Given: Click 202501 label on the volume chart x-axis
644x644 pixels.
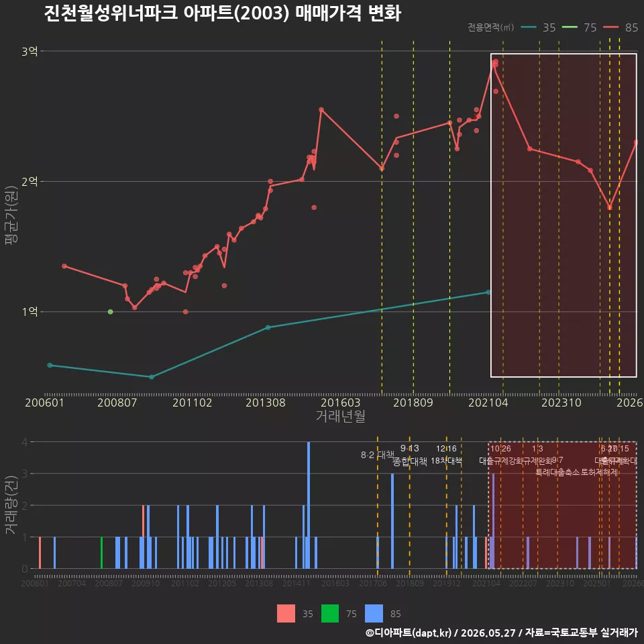Looking at the screenshot, I should (597, 583).
